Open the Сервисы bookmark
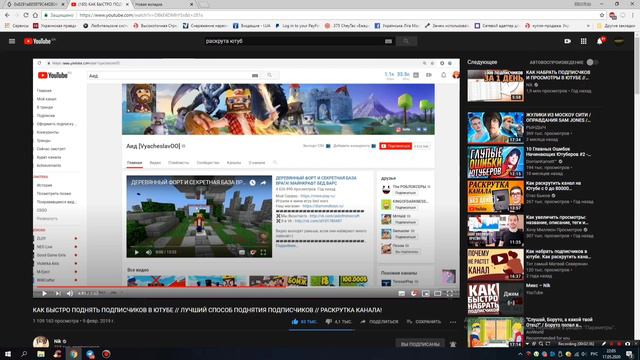Image resolution: width=640 pixels, height=360 pixels. [x=16, y=25]
